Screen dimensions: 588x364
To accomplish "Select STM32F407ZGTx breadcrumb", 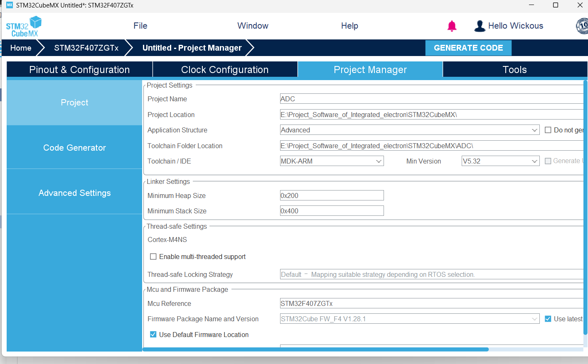I will click(x=86, y=48).
